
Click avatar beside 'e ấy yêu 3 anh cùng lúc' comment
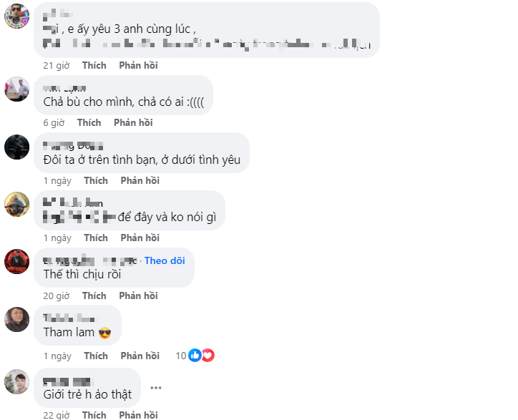coord(16,15)
